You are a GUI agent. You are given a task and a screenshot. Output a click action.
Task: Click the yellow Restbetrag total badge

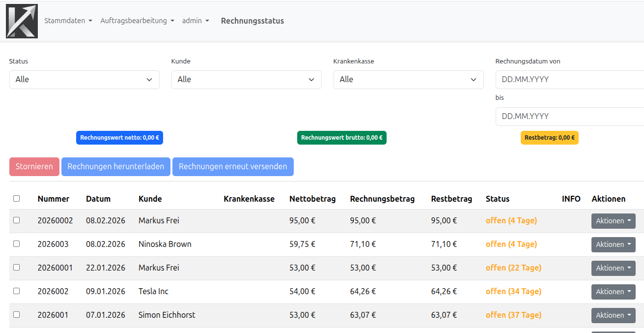(549, 138)
